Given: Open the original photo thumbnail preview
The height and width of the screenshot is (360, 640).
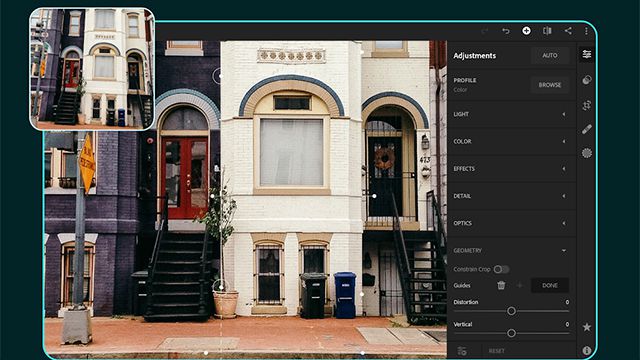Looking at the screenshot, I should coord(92,69).
